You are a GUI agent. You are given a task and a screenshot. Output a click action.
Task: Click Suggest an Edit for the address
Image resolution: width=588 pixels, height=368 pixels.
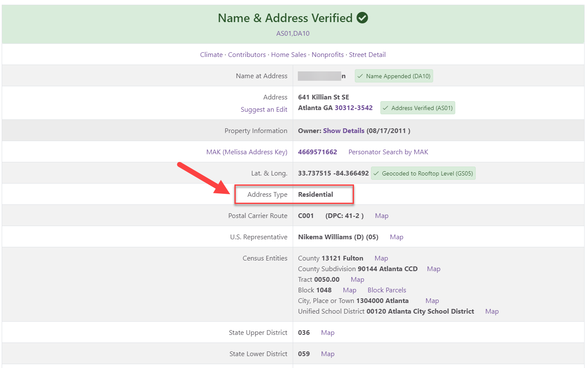click(x=264, y=109)
